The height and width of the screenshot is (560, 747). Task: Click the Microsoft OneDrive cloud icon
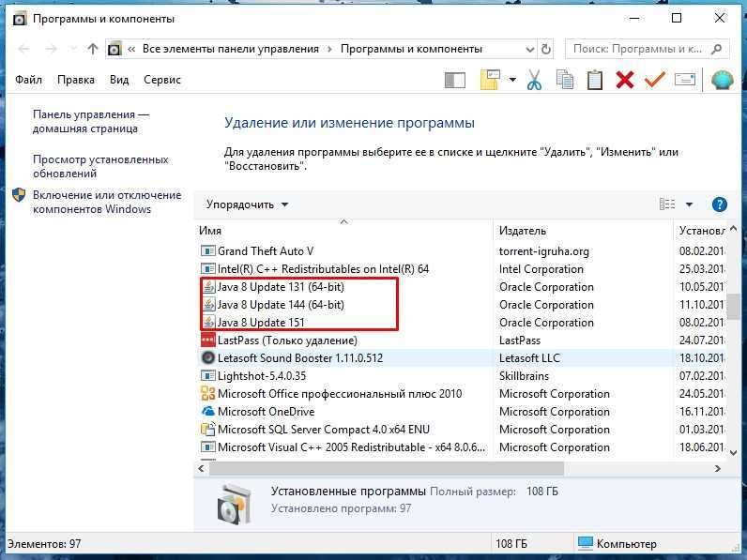(x=208, y=412)
